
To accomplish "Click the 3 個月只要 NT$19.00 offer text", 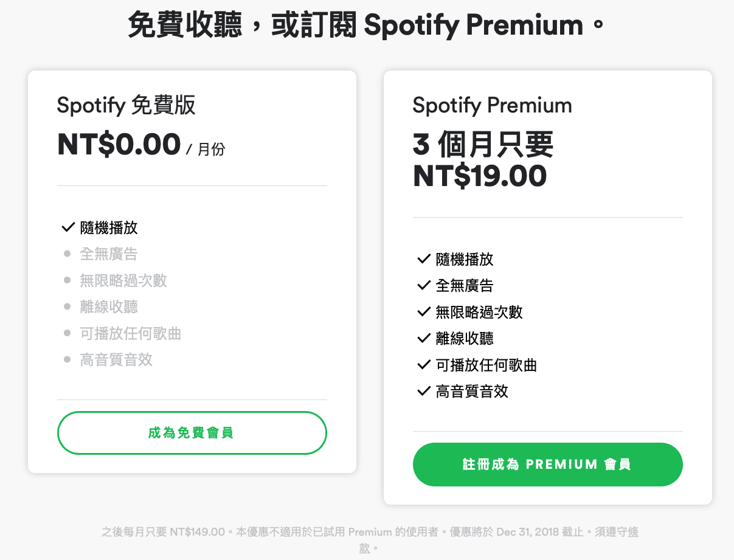I will click(483, 161).
